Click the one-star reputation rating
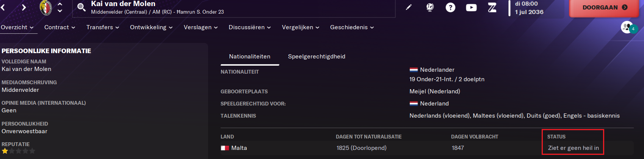The width and height of the screenshot is (644, 159). click(x=19, y=151)
